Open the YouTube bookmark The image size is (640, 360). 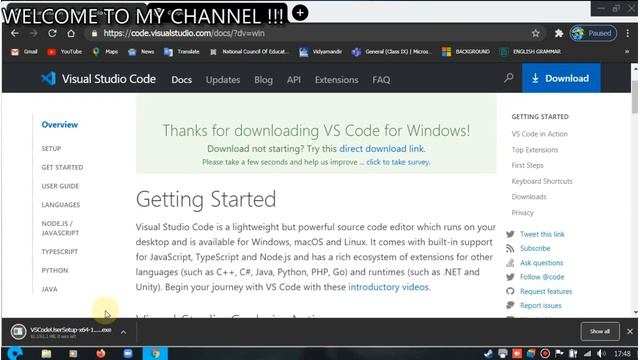(65, 52)
